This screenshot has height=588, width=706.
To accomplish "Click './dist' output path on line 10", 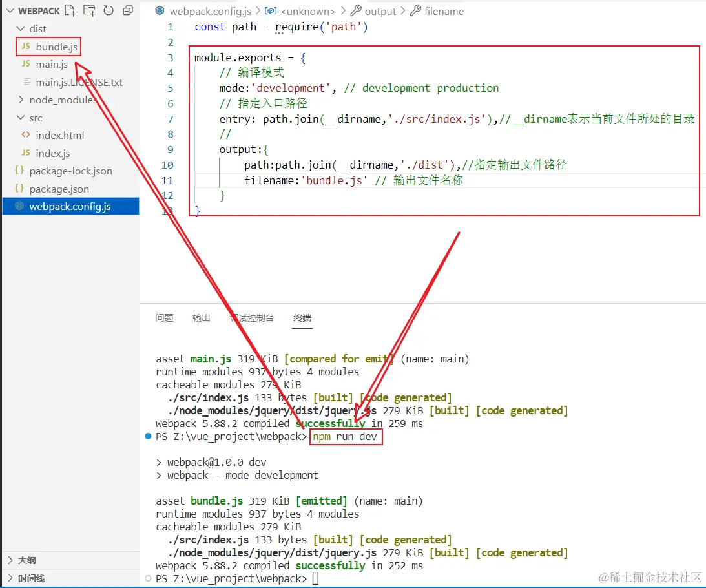I will (x=424, y=165).
